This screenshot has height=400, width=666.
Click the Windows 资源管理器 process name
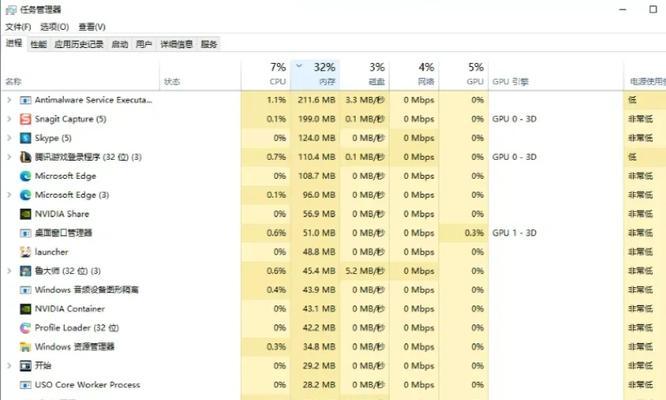[75, 347]
